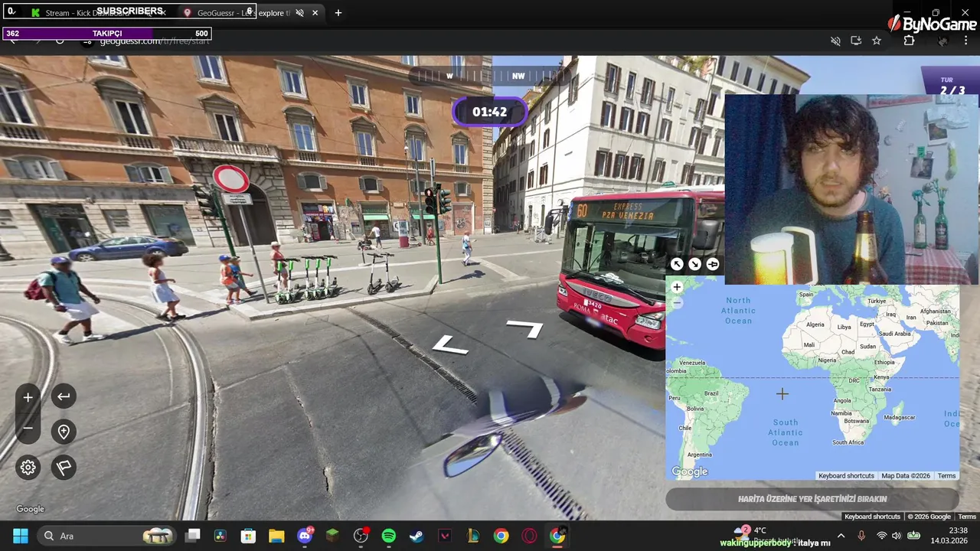Open browser extensions puzzle icon
Viewport: 980px width, 551px height.
tap(909, 41)
